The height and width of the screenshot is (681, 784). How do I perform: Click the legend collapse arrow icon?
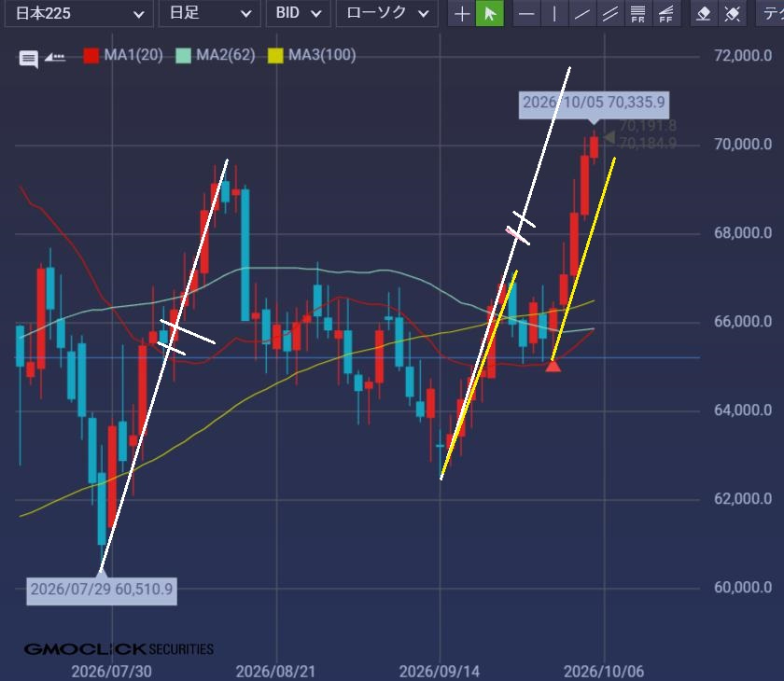pyautogui.click(x=55, y=57)
